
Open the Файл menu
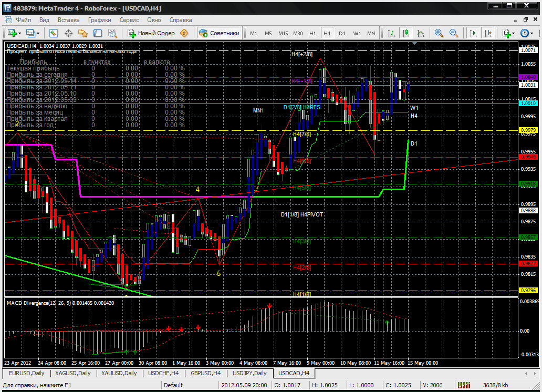(x=24, y=20)
